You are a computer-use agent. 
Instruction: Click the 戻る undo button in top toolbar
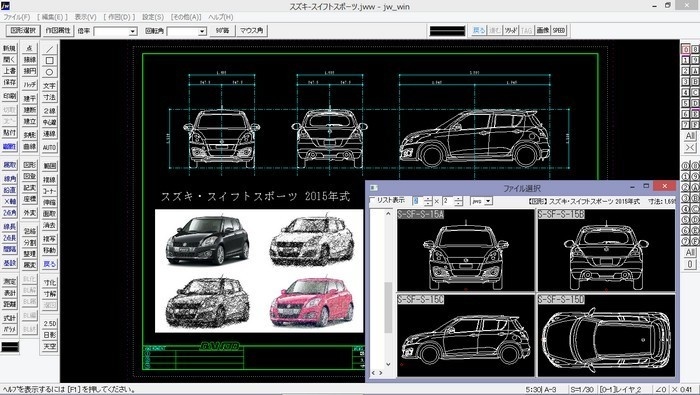[x=479, y=30]
